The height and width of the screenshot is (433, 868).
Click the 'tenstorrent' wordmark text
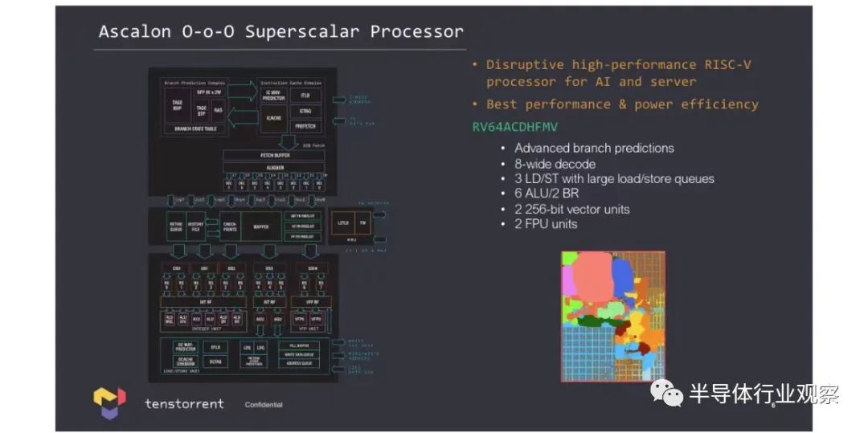(184, 404)
